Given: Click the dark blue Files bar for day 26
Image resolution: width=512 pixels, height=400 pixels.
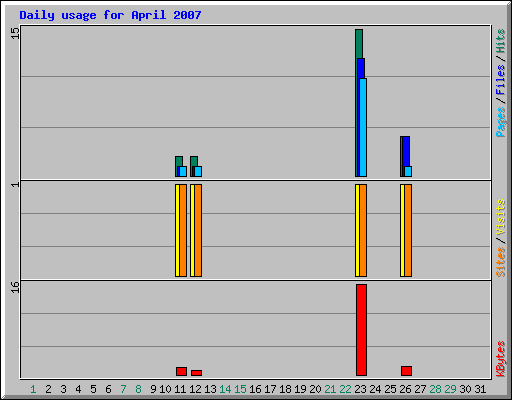Looking at the screenshot, I should point(406,151).
